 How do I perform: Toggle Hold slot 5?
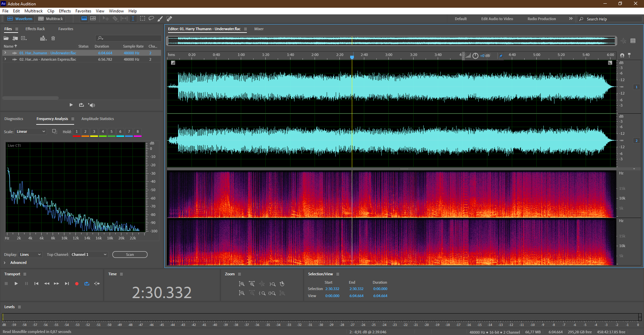[111, 132]
